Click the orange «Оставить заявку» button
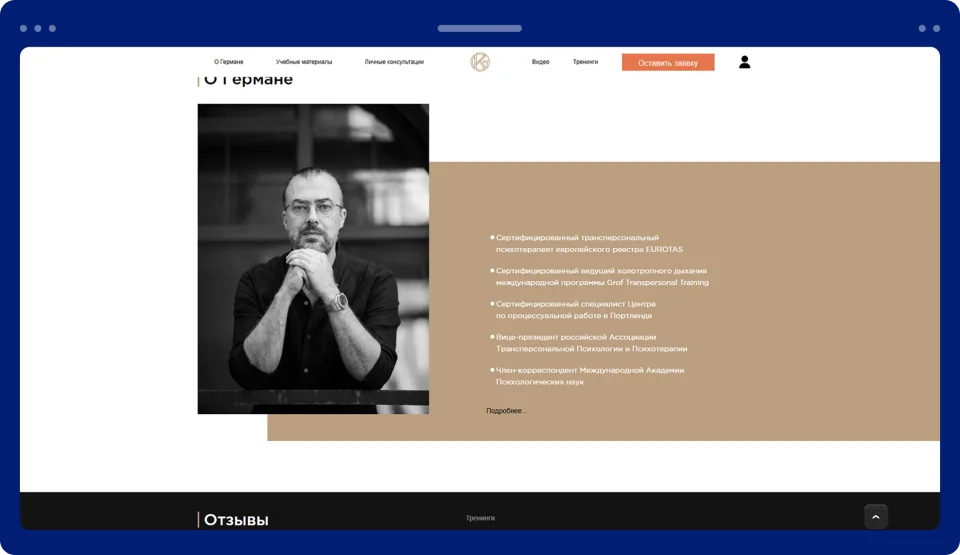The height and width of the screenshot is (555, 960). coord(668,62)
